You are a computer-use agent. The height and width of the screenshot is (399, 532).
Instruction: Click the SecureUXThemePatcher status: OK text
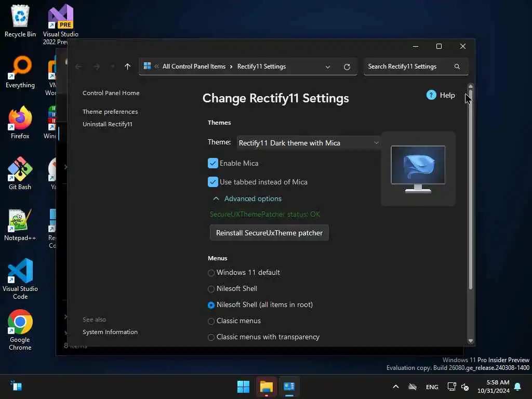click(x=265, y=215)
